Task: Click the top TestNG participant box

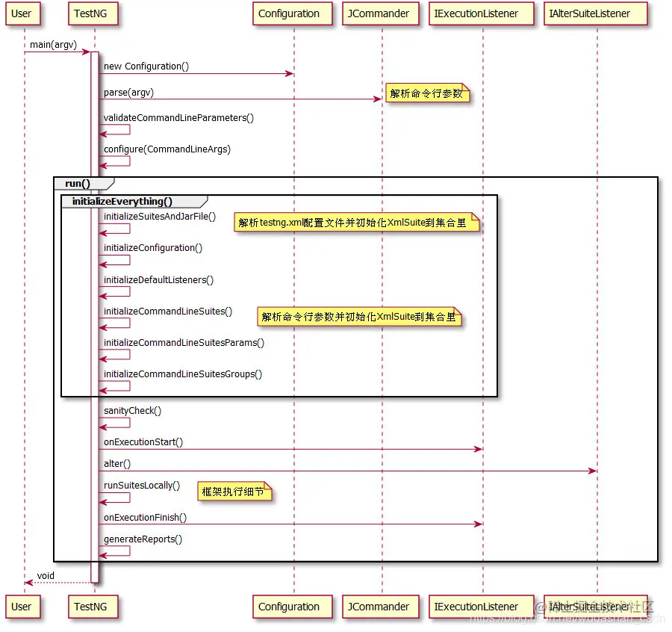Action: coord(93,13)
